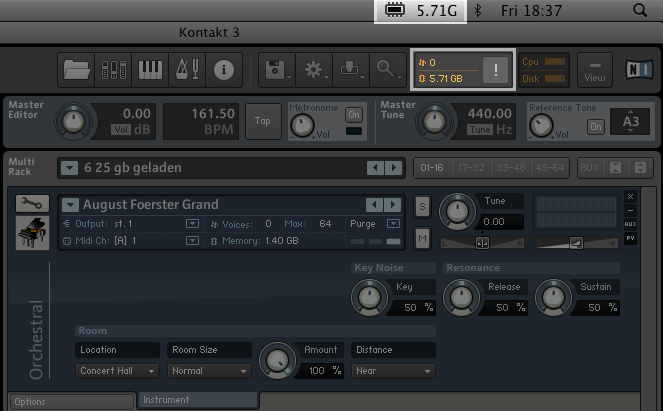
Task: Click the Resonance Sustain knob
Action: pyautogui.click(x=553, y=298)
